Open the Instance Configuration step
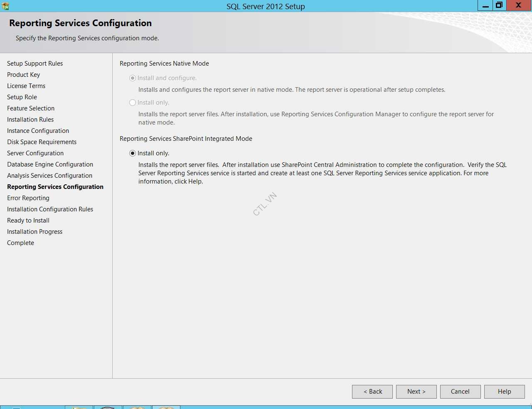Screen dimensions: 532x409 [38, 131]
